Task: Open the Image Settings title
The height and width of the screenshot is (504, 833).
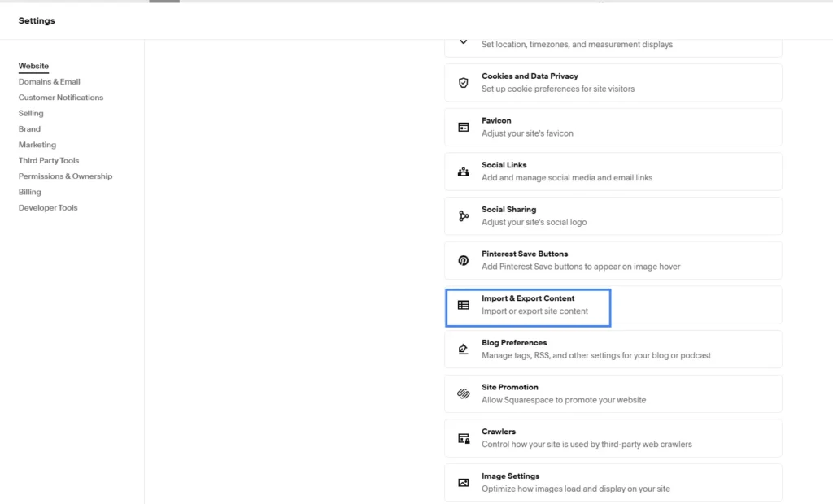Action: [x=511, y=476]
